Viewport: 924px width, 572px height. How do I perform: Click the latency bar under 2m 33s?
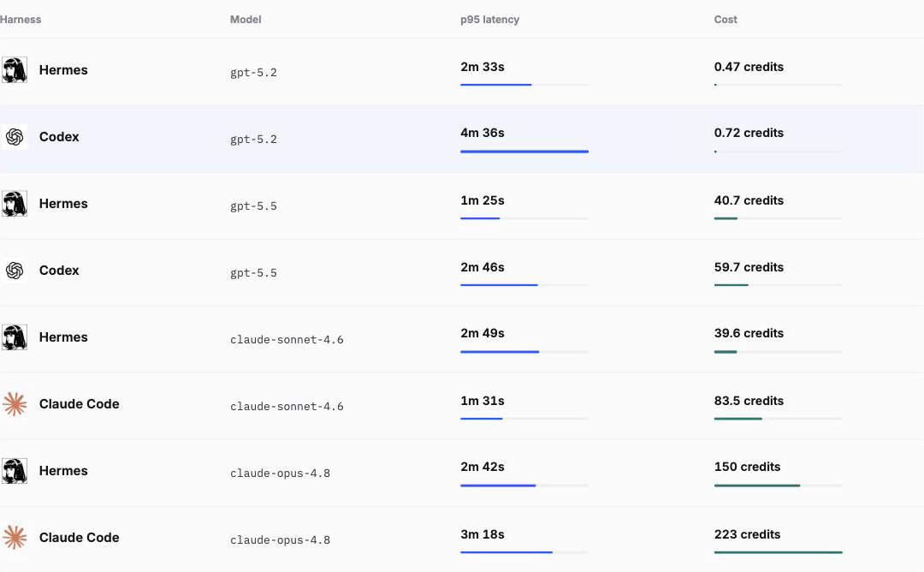[x=524, y=85]
